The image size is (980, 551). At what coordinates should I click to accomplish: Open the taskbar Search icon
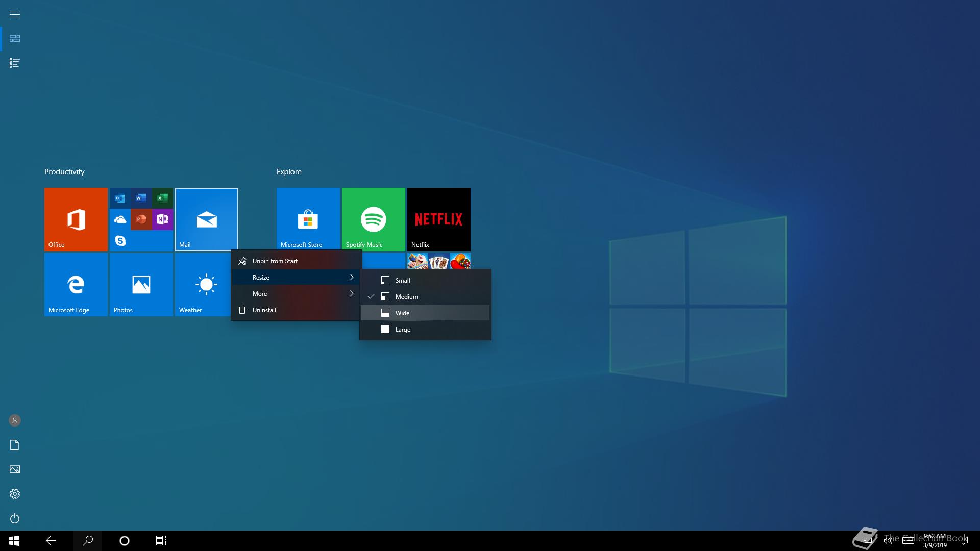pos(88,541)
